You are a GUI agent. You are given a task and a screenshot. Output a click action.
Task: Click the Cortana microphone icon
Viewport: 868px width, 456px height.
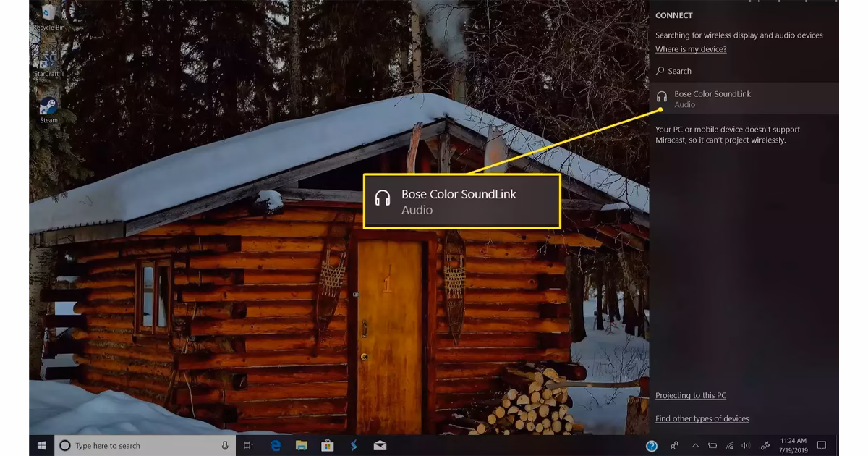225,445
